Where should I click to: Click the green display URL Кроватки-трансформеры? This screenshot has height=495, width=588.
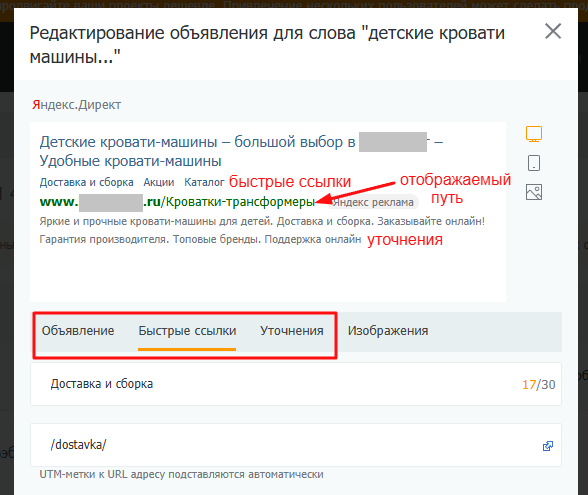tap(177, 202)
